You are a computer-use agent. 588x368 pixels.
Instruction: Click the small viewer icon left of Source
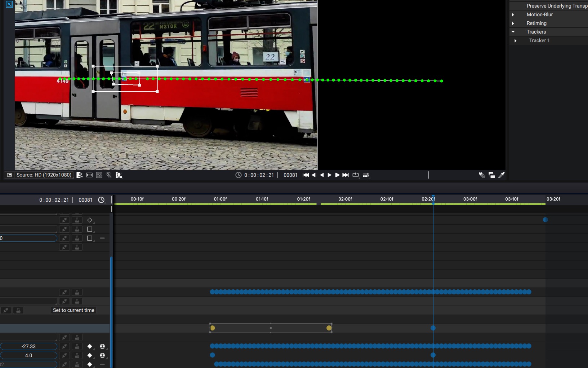tap(9, 175)
